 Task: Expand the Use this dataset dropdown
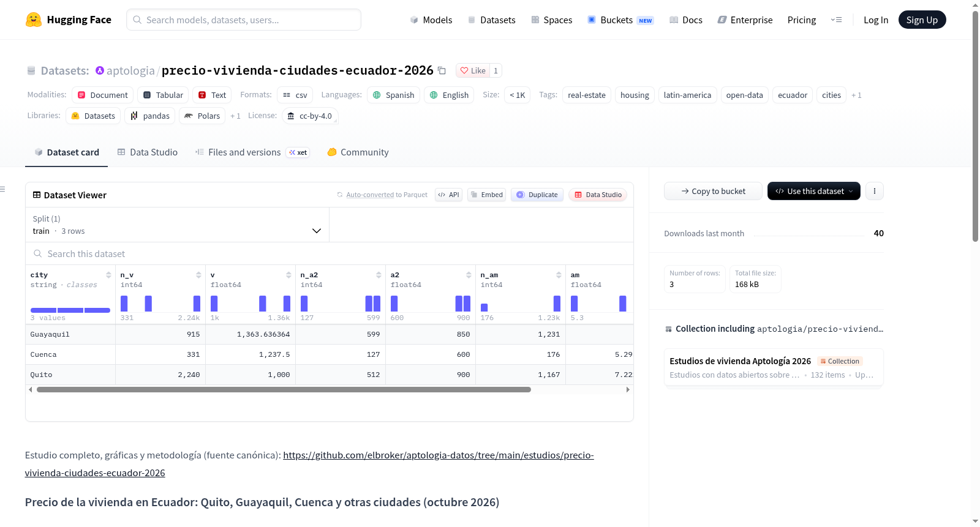[814, 191]
